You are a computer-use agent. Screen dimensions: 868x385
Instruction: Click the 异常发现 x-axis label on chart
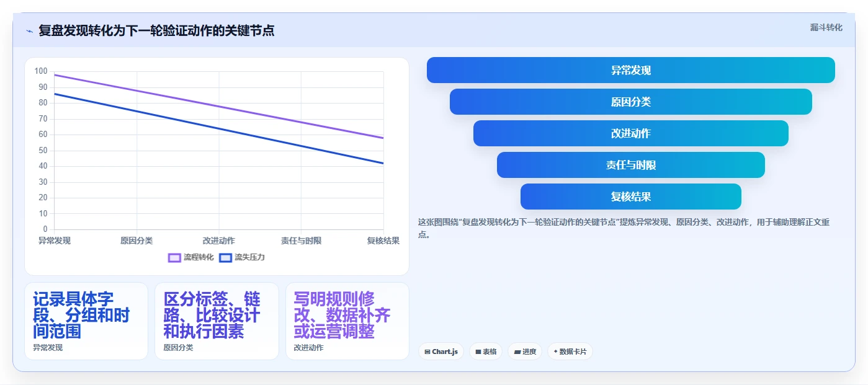pos(55,241)
